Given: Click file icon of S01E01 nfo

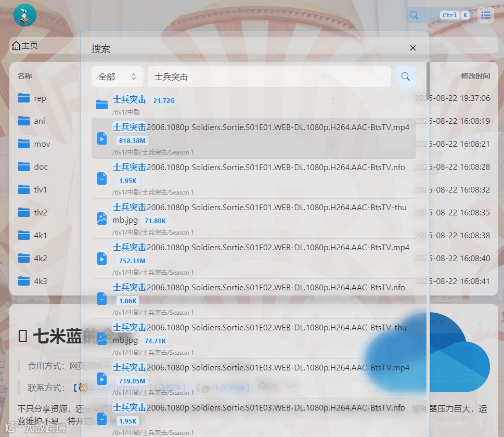Looking at the screenshot, I should 102,178.
